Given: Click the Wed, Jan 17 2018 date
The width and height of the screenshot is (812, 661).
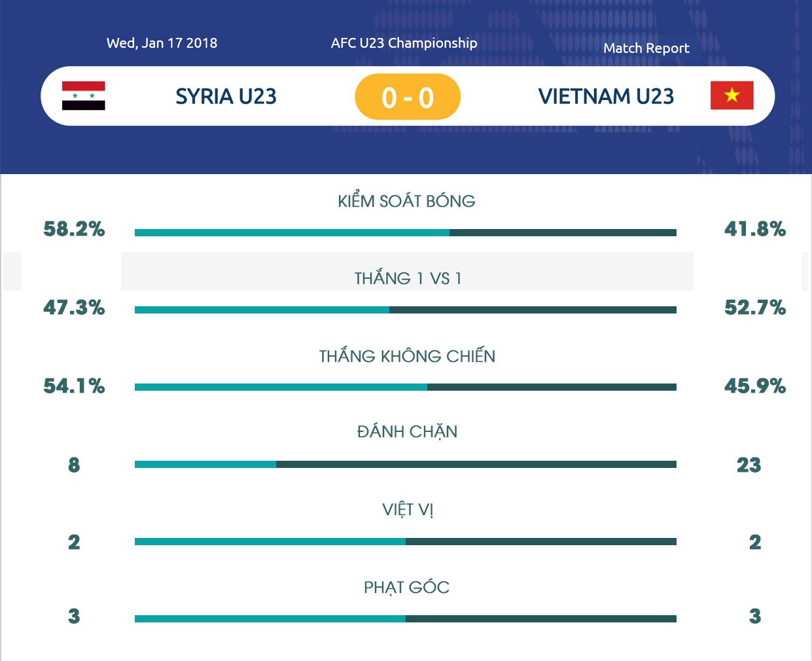Looking at the screenshot, I should [x=162, y=43].
